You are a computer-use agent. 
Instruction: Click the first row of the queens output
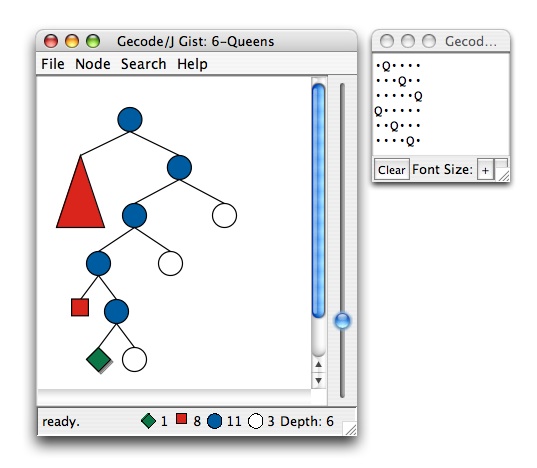pos(398,65)
